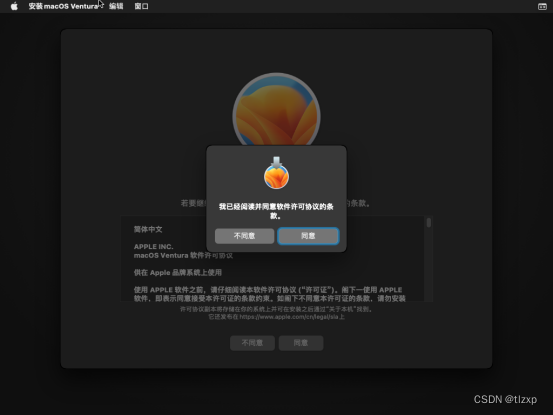The image size is (553, 415).
Task: Click the 许可协议副本将存储在你的系统上 note
Action: pos(276,309)
